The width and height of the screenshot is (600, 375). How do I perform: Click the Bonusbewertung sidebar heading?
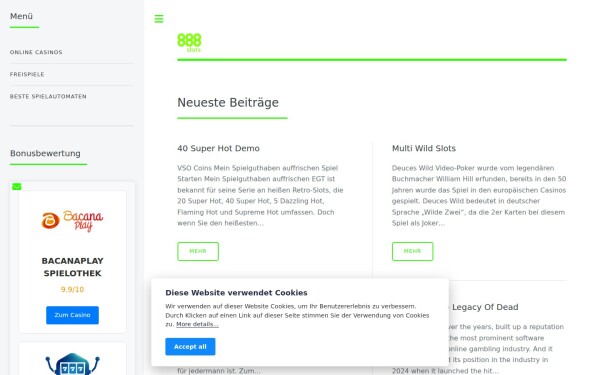click(x=45, y=153)
